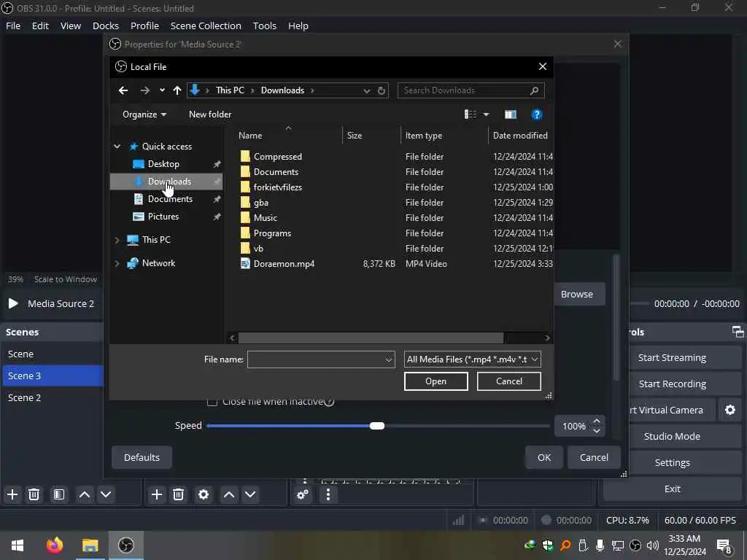Open the Edit menu
Viewport: 747px width, 560px height.
click(x=40, y=26)
